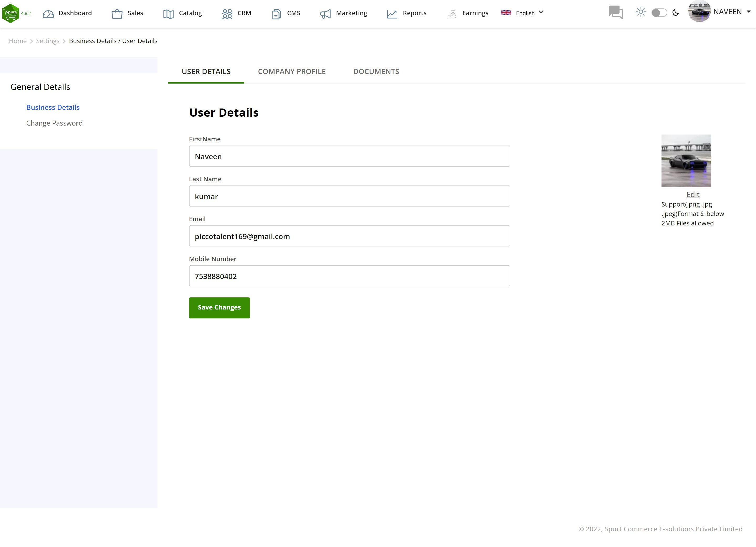756x547 pixels.
Task: Click the Save Changes button
Action: [x=219, y=307]
